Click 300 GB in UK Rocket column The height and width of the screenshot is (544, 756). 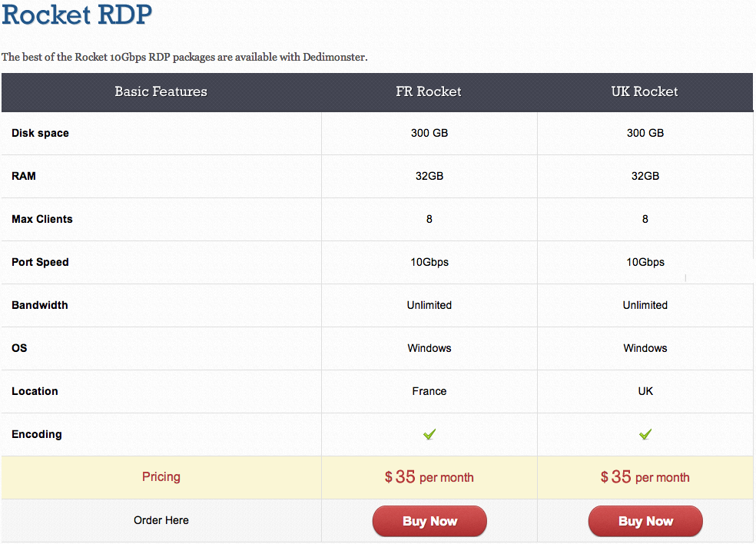coord(645,133)
